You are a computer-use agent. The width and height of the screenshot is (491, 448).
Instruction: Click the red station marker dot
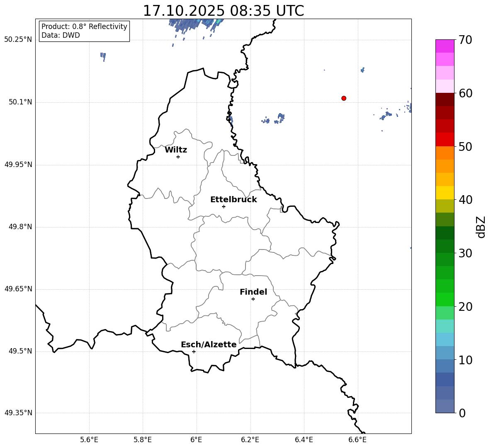click(344, 98)
